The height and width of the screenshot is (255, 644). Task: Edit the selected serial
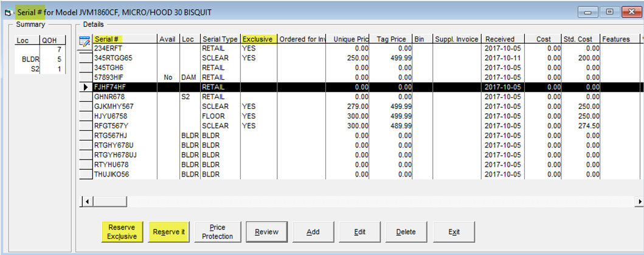point(360,232)
